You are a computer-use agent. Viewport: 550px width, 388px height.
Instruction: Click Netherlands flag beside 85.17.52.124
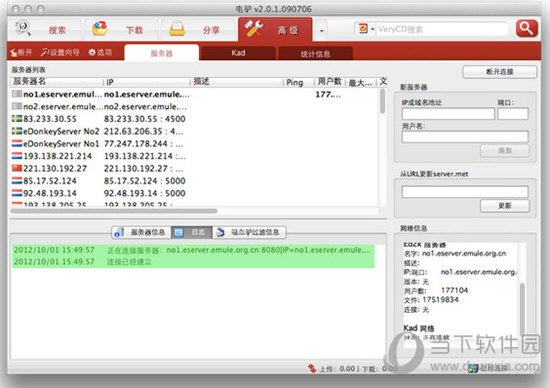17,181
